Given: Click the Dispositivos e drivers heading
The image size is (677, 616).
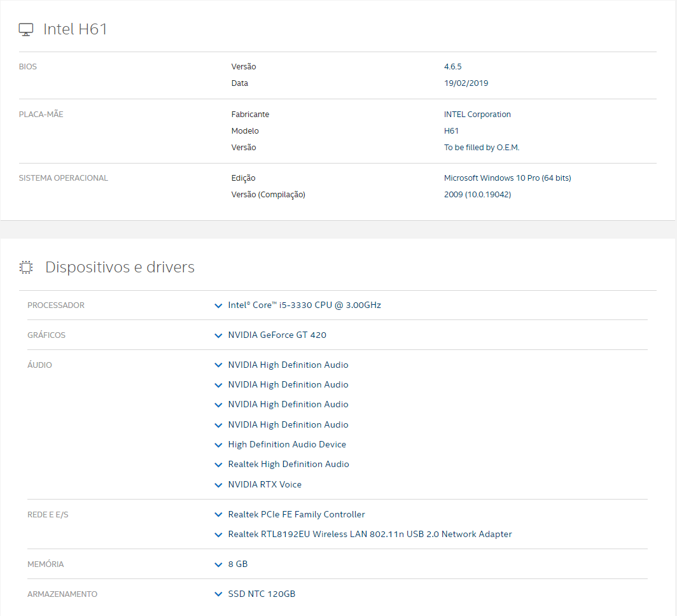Looking at the screenshot, I should click(120, 267).
